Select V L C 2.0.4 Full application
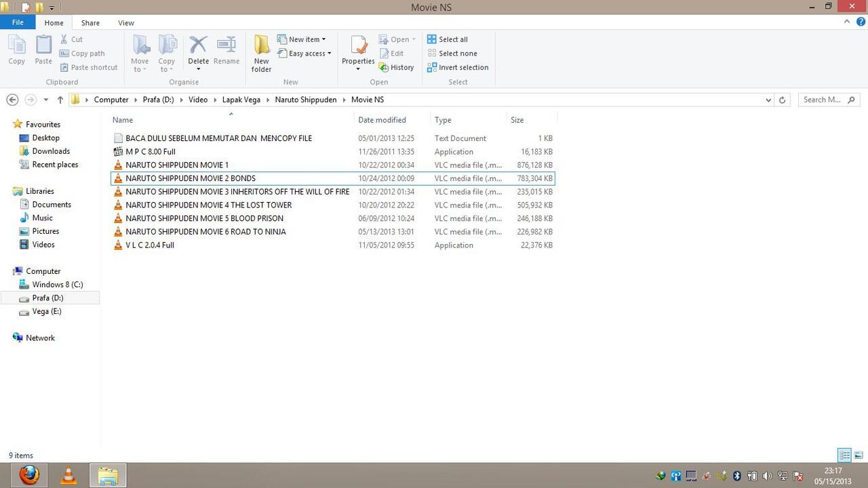This screenshot has width=868, height=488. [150, 245]
